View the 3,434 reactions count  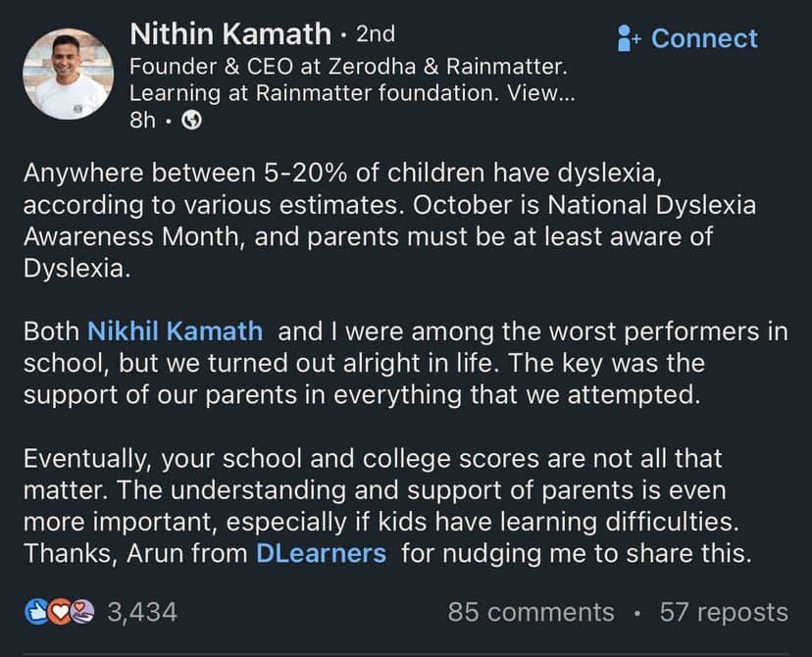tap(141, 613)
